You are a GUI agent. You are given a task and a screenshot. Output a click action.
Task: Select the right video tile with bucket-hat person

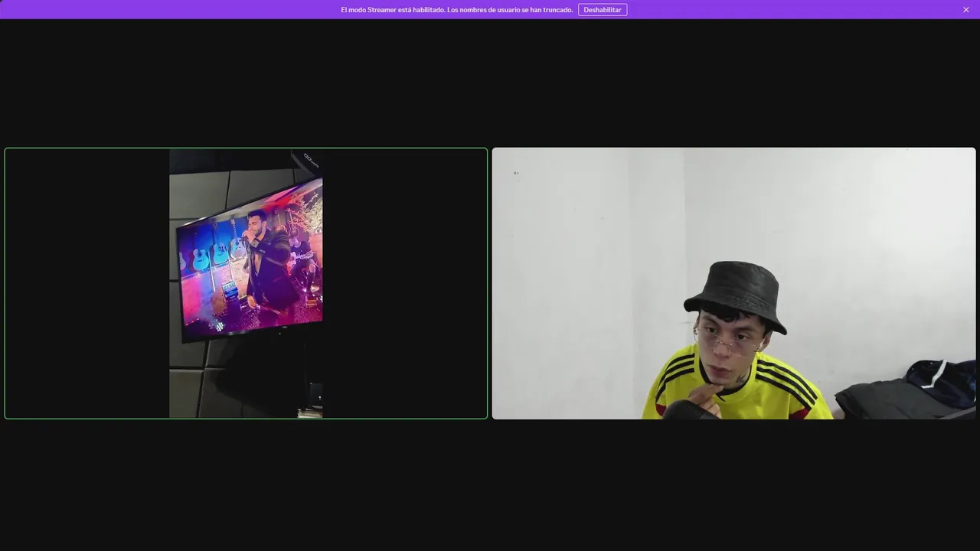[x=733, y=283]
